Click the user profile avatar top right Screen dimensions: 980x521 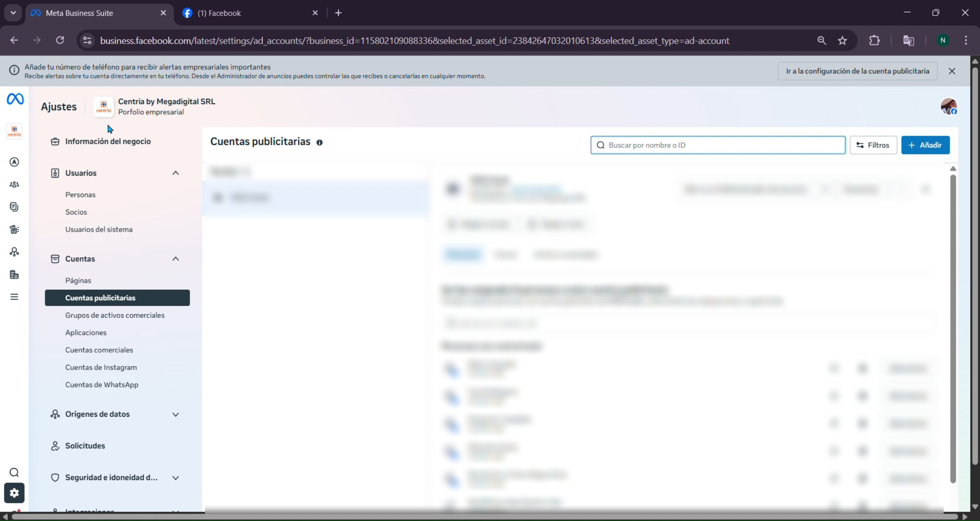[x=949, y=106]
